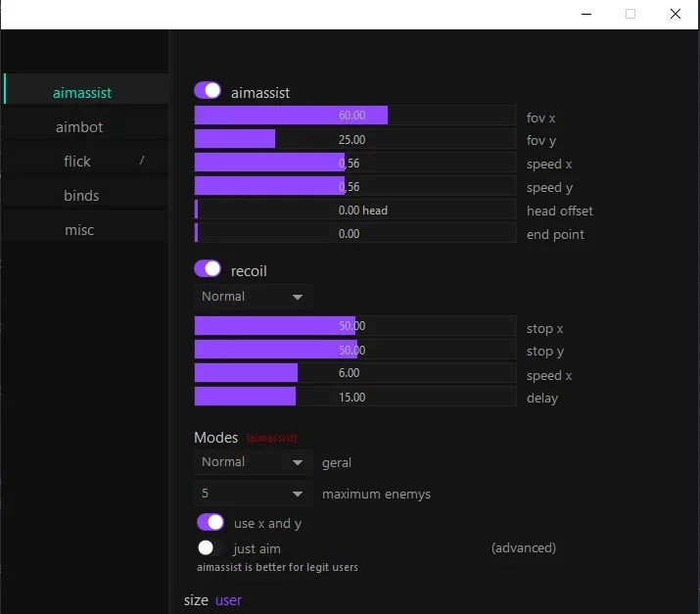Open the aimassist sidebar tab

[x=86, y=89]
